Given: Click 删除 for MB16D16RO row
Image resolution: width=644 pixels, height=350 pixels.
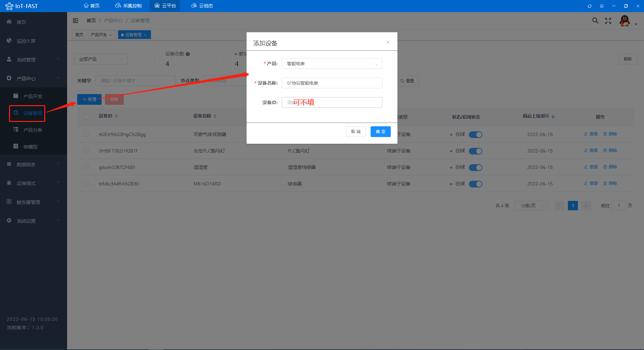Looking at the screenshot, I should 610,183.
